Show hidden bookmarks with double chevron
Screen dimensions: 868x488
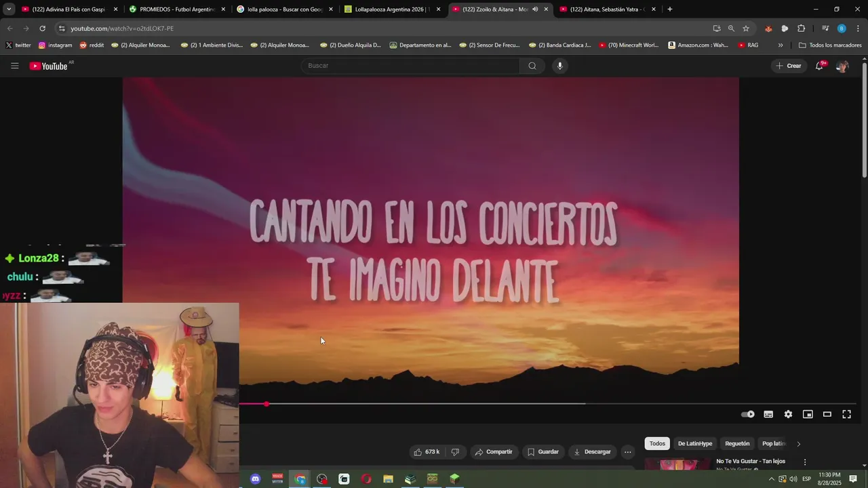pyautogui.click(x=781, y=45)
